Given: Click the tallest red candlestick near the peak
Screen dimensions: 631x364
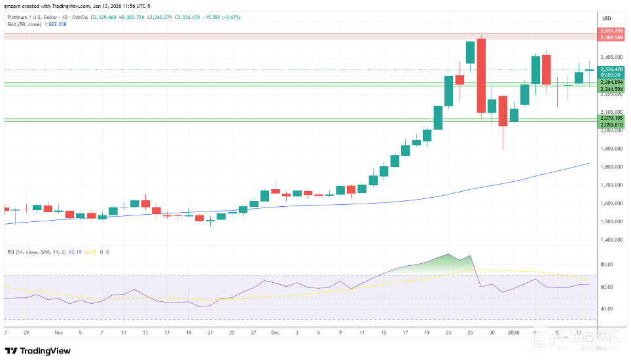Looking at the screenshot, I should click(x=482, y=76).
